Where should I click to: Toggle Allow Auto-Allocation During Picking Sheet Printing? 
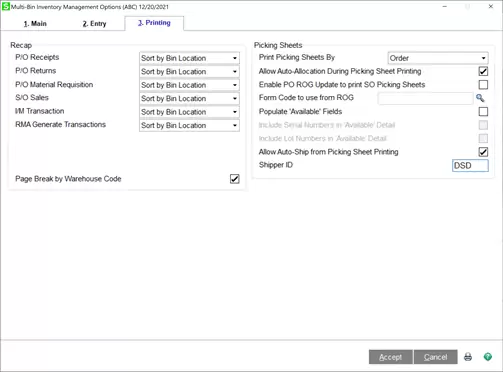(x=483, y=71)
